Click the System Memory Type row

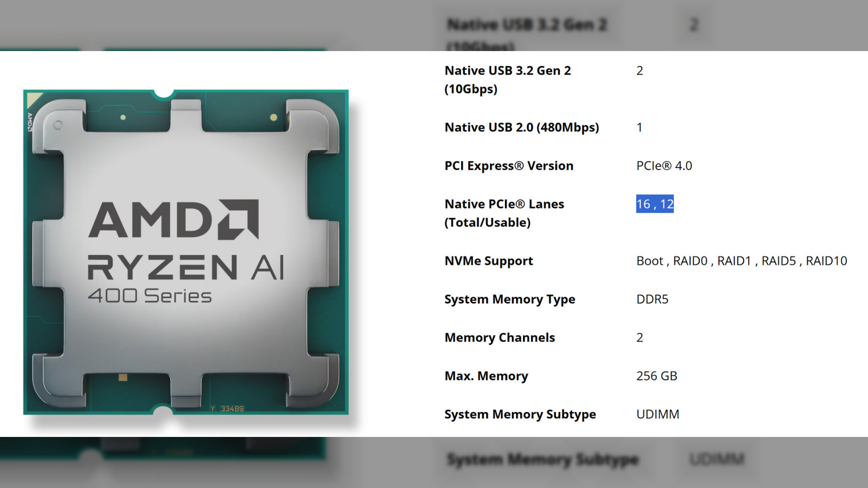(x=509, y=299)
